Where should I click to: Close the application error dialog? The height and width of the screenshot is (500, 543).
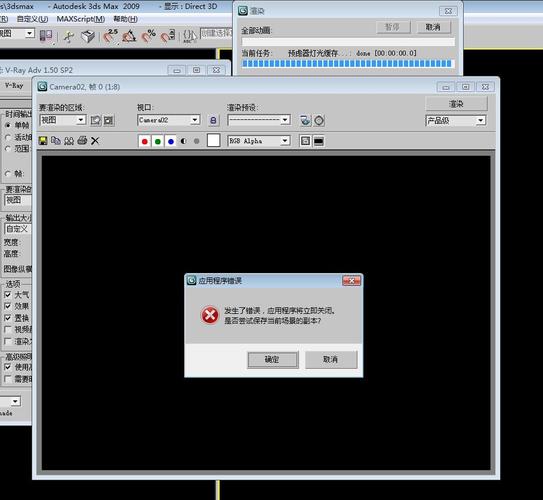click(x=351, y=280)
